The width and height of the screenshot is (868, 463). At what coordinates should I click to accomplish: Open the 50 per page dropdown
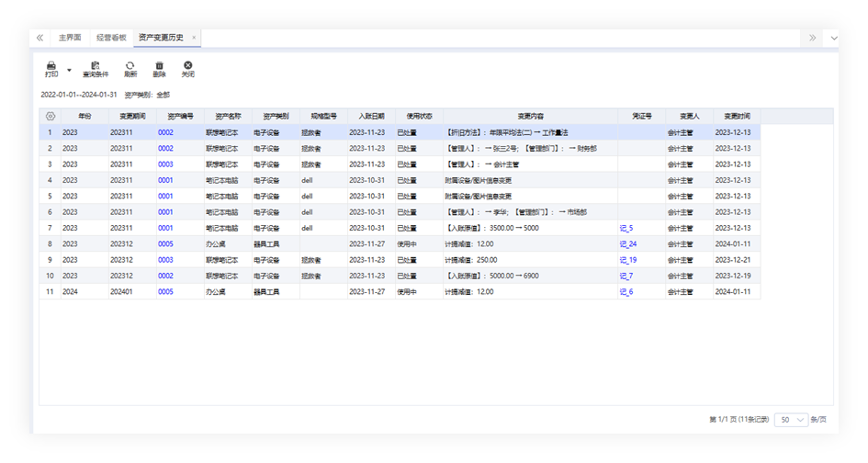click(790, 419)
